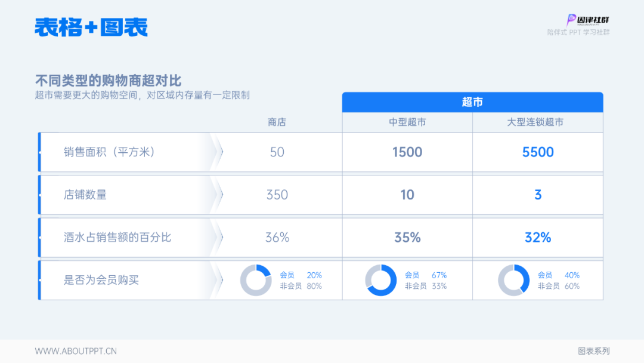644x363 pixels.
Task: Click the 不同类型的购物商超对比 heading
Action: point(108,81)
